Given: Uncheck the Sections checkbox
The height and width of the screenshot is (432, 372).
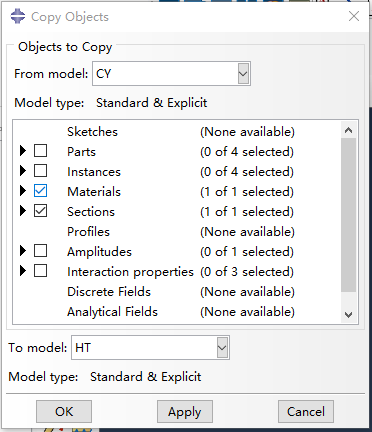Looking at the screenshot, I should tap(41, 211).
